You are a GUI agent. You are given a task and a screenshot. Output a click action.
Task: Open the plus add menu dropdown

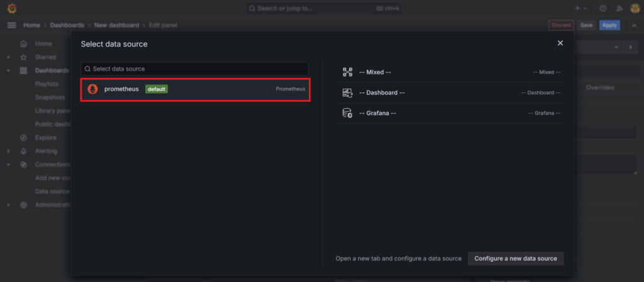pyautogui.click(x=580, y=8)
